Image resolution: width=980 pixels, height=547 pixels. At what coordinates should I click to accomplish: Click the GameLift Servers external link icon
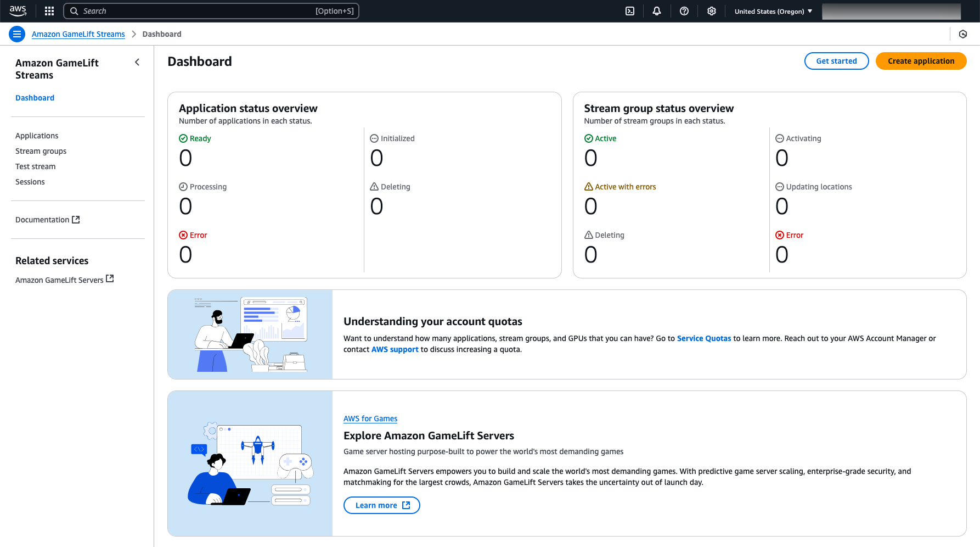point(110,278)
